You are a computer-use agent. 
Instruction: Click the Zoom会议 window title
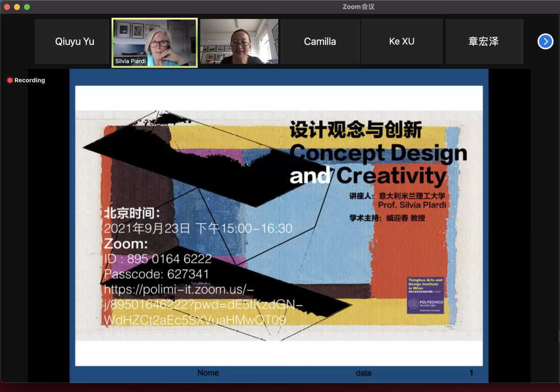tap(358, 7)
